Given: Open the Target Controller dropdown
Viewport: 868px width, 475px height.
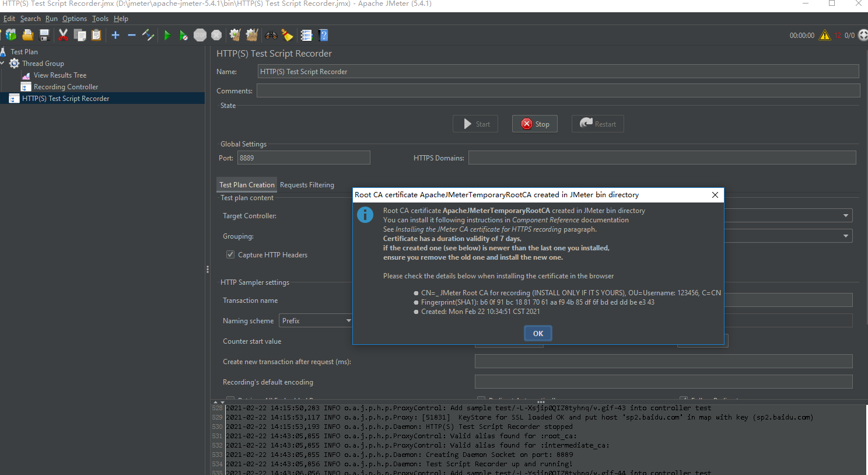Looking at the screenshot, I should [846, 216].
